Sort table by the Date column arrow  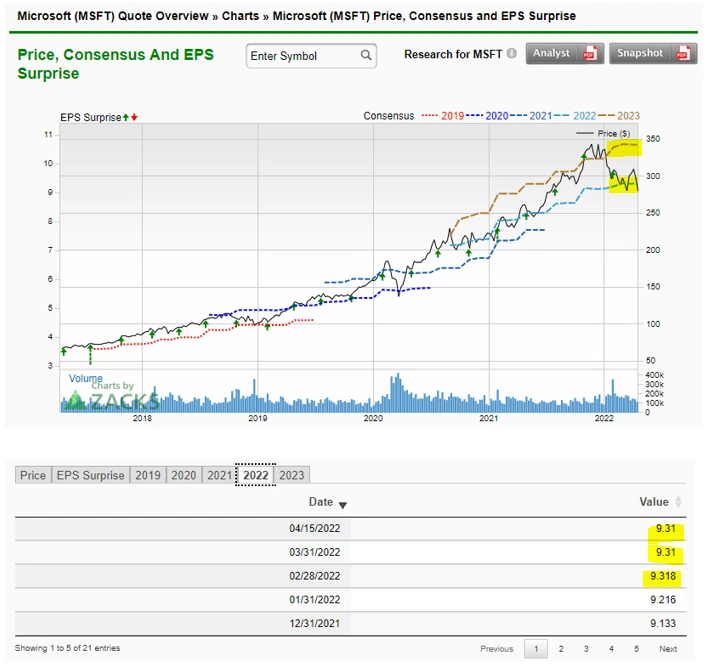tap(343, 505)
